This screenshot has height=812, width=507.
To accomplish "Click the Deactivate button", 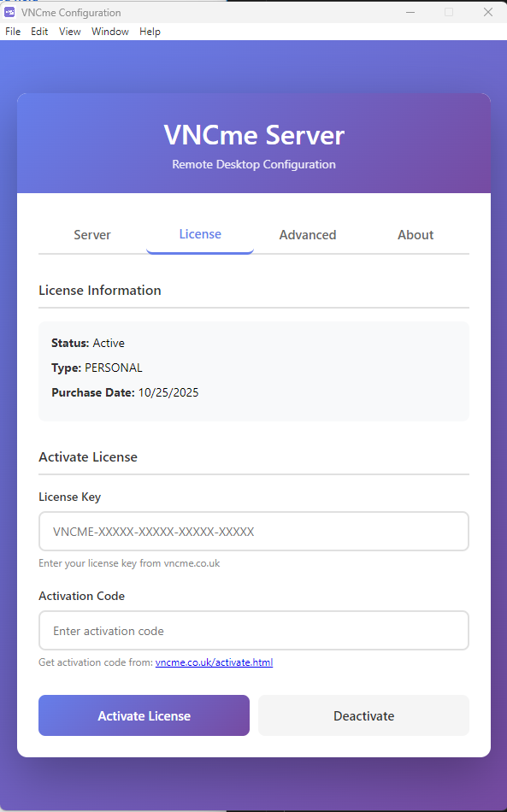I will pyautogui.click(x=363, y=715).
